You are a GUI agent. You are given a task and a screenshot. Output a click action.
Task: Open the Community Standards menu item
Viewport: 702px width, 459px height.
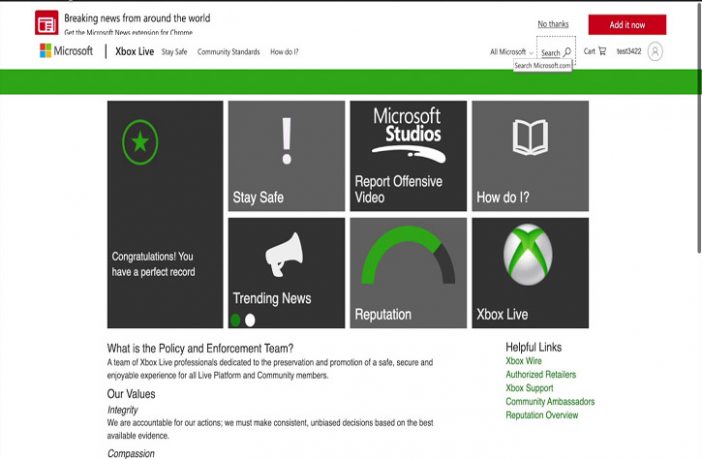pyautogui.click(x=228, y=52)
